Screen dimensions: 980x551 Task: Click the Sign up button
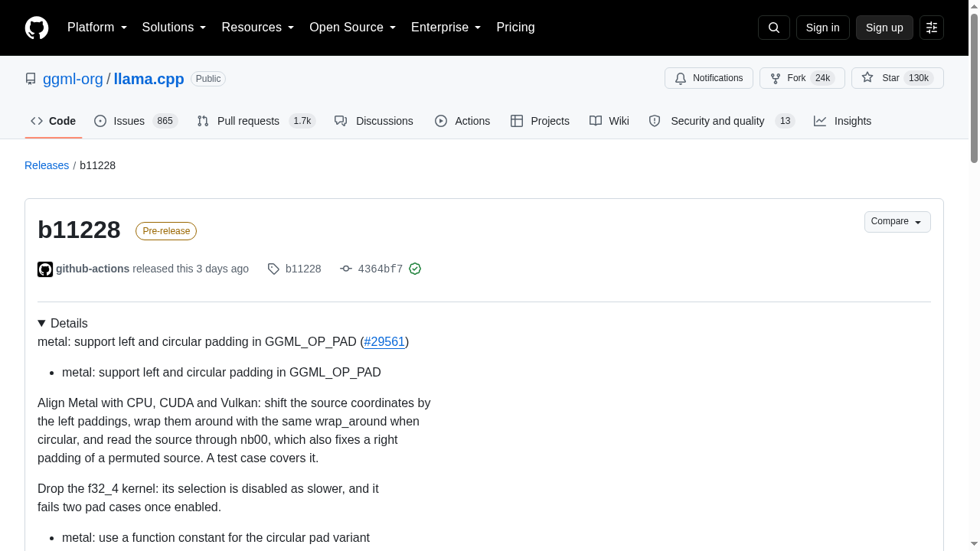pyautogui.click(x=884, y=28)
